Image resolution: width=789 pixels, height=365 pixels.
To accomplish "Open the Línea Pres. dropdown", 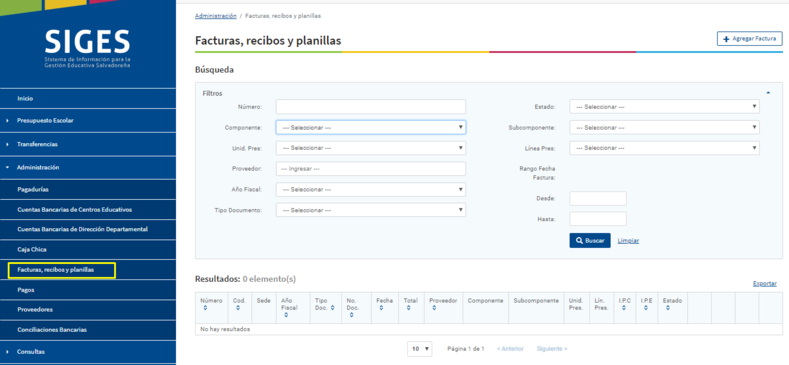I will point(664,148).
